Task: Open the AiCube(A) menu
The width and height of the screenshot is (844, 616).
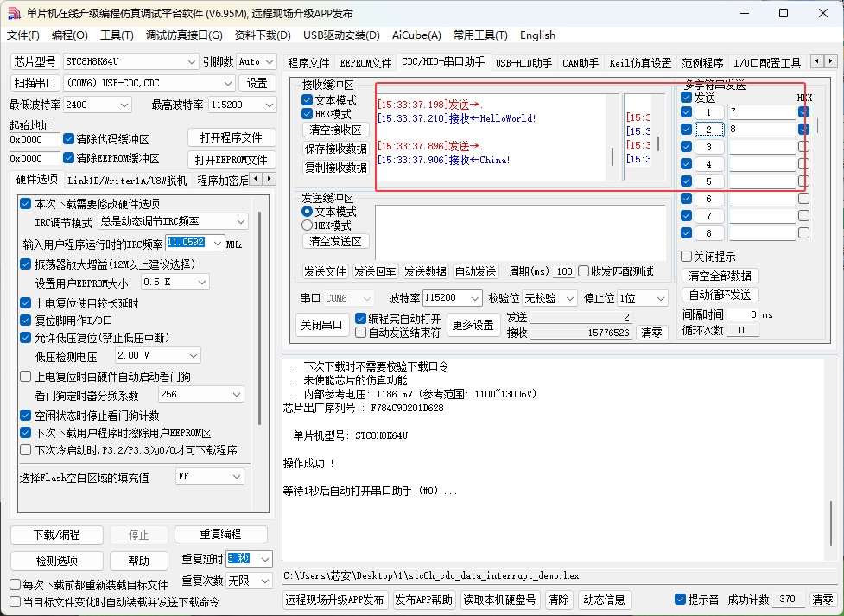Action: pyautogui.click(x=416, y=35)
